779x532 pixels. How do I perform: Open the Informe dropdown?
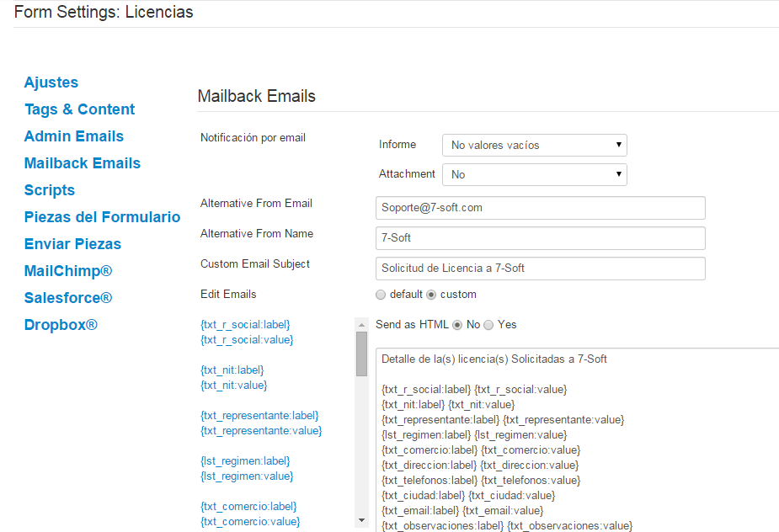535,145
